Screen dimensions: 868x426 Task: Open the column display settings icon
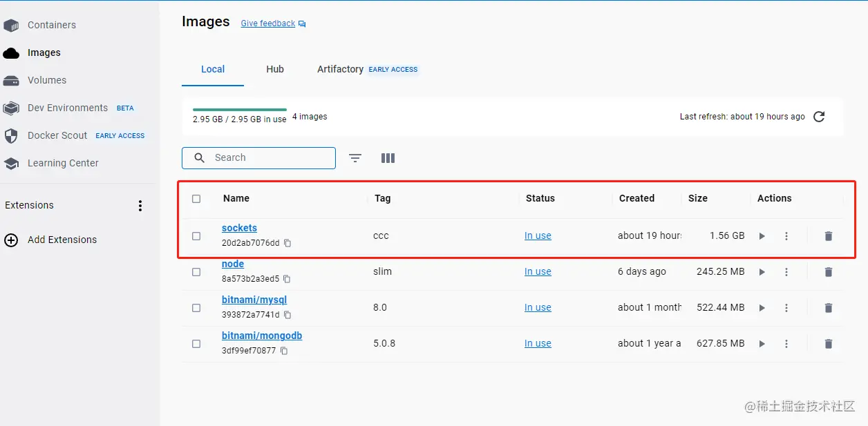(x=388, y=158)
